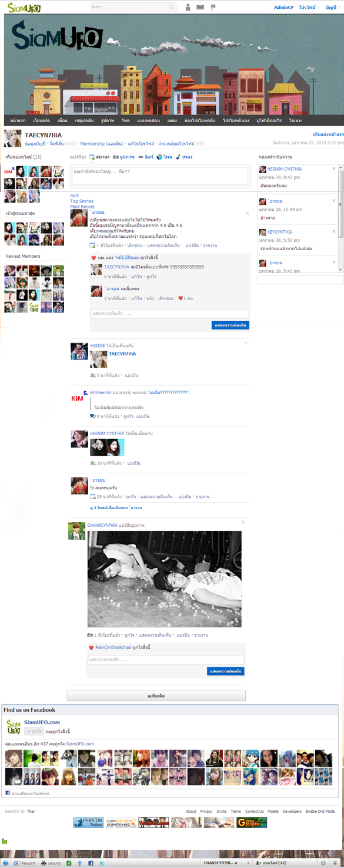This screenshot has height=868, width=344.
Task: Click the shoutbox message input field
Action: [300, 280]
